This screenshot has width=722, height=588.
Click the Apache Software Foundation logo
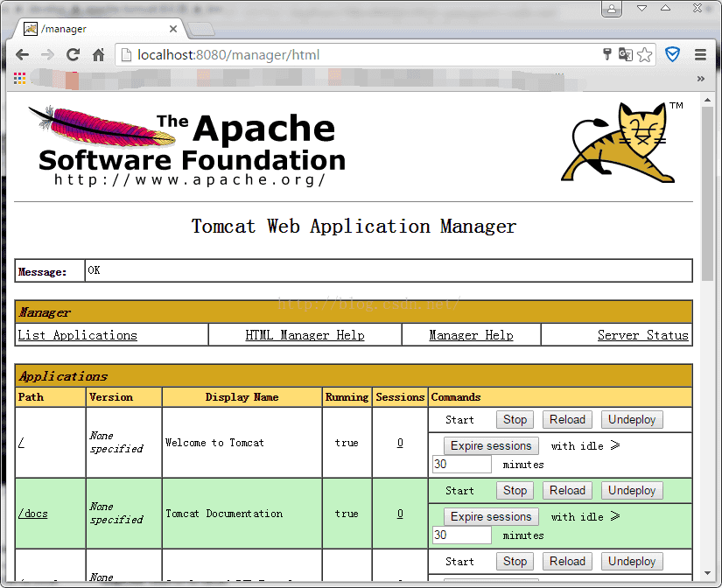click(186, 146)
